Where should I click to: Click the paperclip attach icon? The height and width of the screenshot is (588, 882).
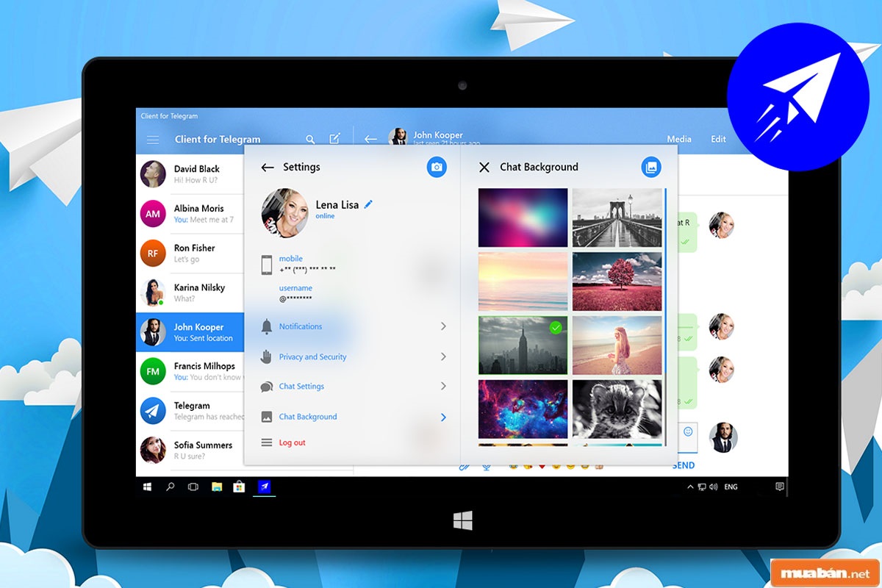click(x=464, y=466)
